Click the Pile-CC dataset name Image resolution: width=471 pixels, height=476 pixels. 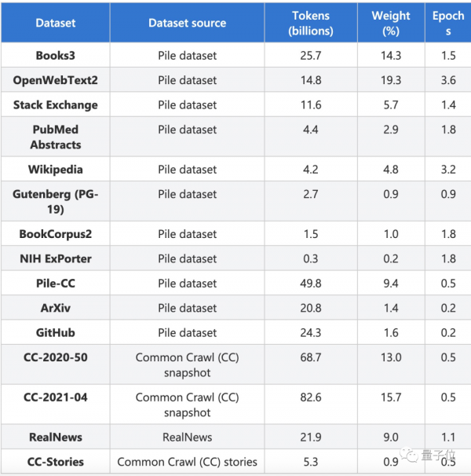[56, 283]
